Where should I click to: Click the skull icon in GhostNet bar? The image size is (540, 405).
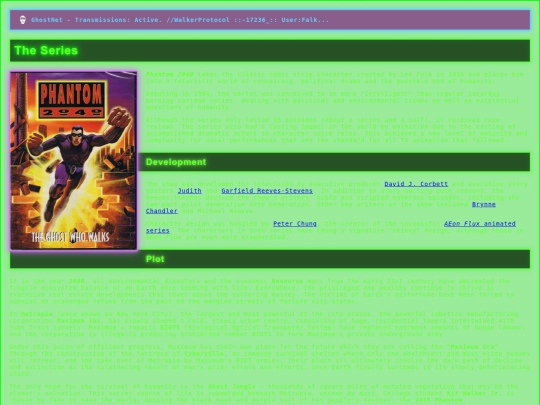tap(23, 20)
